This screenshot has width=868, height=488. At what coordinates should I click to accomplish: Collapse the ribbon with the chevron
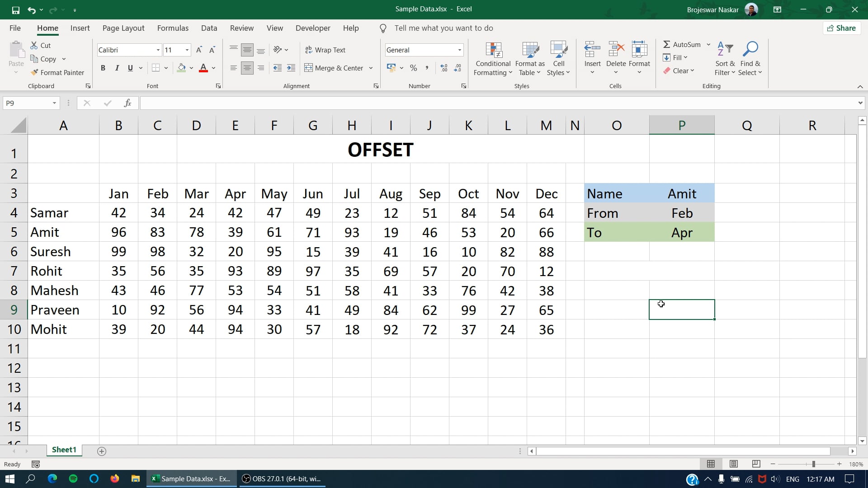coord(860,86)
